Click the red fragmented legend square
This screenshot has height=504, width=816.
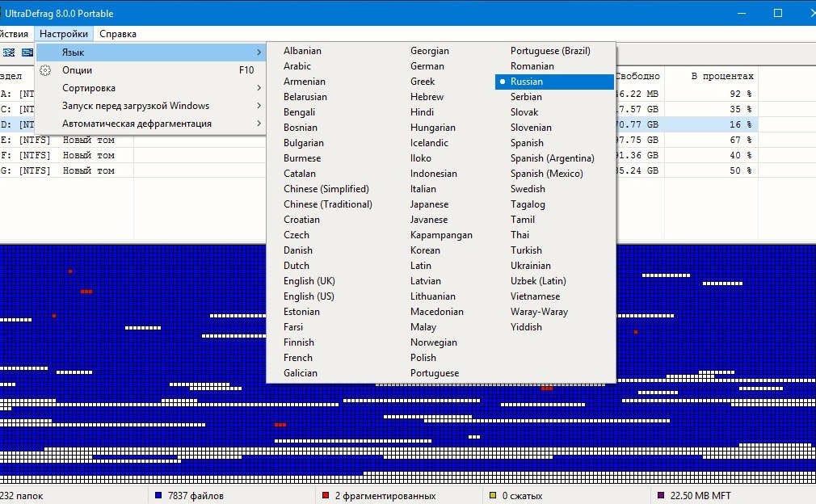pyautogui.click(x=326, y=495)
